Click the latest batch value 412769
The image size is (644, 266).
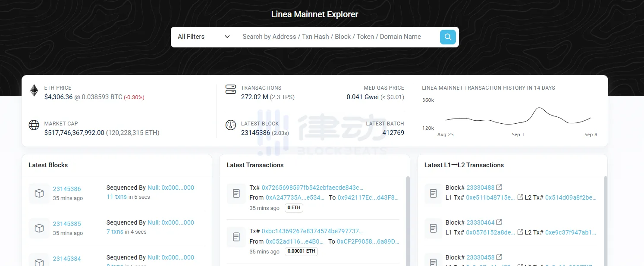393,133
